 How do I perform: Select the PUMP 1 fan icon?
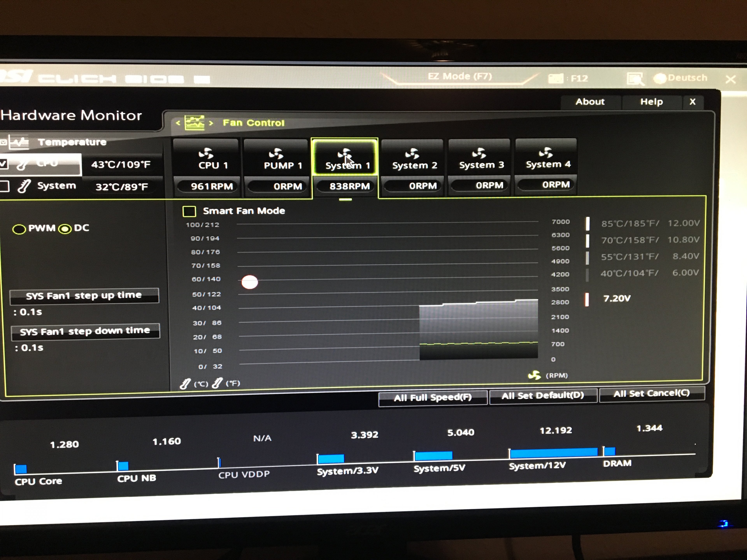pyautogui.click(x=276, y=154)
